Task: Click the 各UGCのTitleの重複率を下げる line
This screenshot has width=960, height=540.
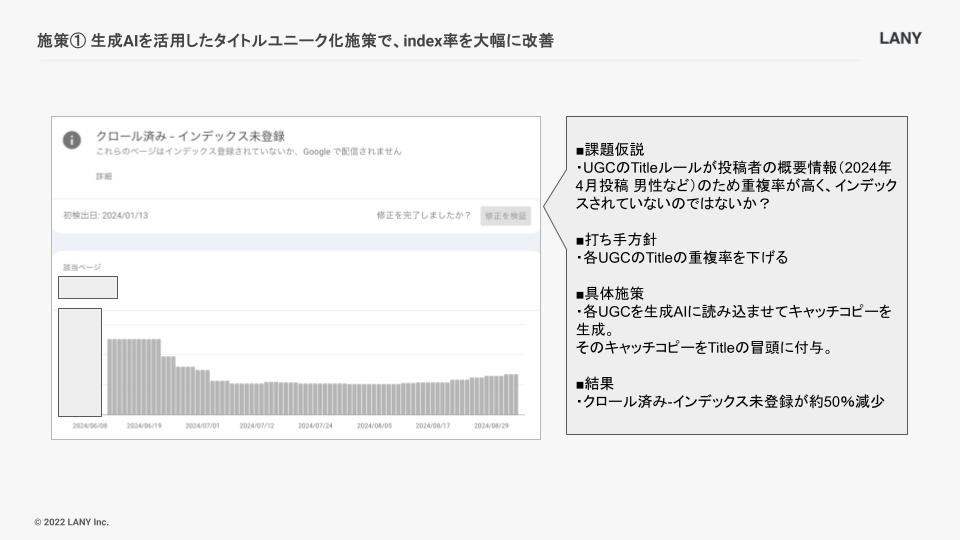Action: 682,258
